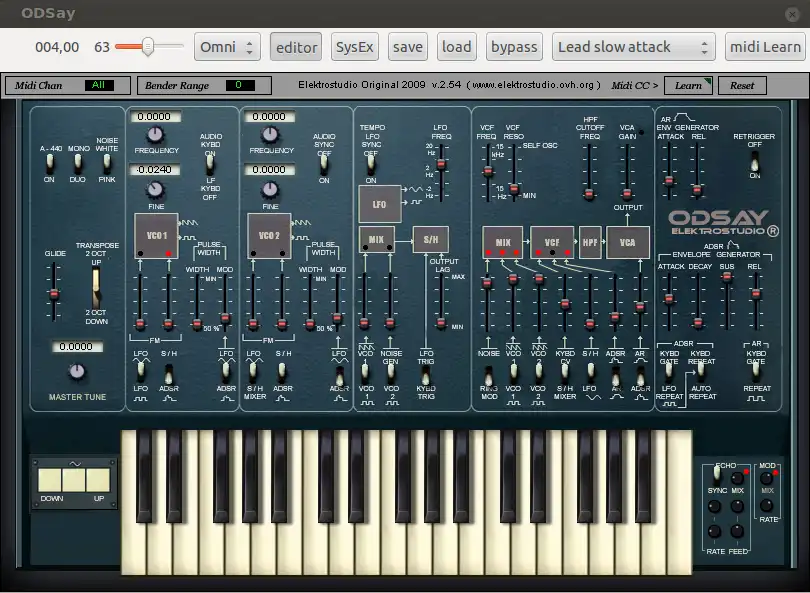This screenshot has height=593, width=810.
Task: Click the editor button
Action: 296,47
